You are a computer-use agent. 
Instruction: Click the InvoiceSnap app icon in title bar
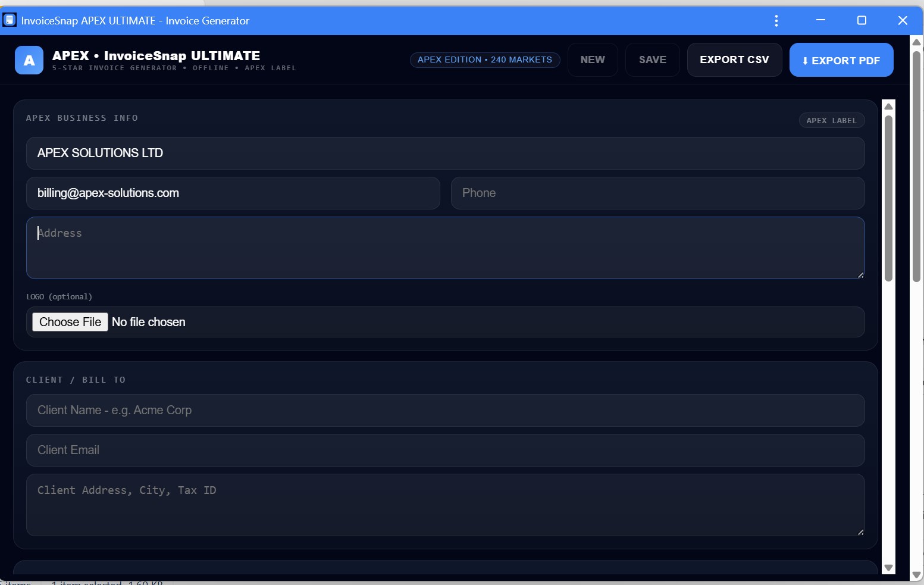tap(10, 20)
